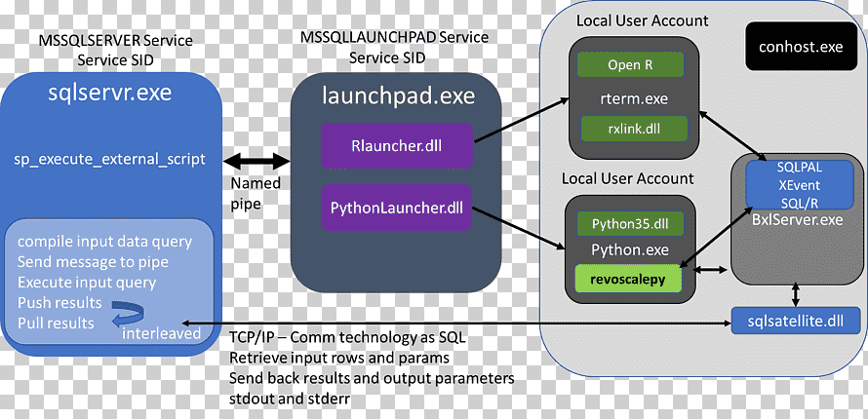Viewport: 868px width, 419px height.
Task: Click the 'stdout and stderr' line
Action: coord(290,398)
